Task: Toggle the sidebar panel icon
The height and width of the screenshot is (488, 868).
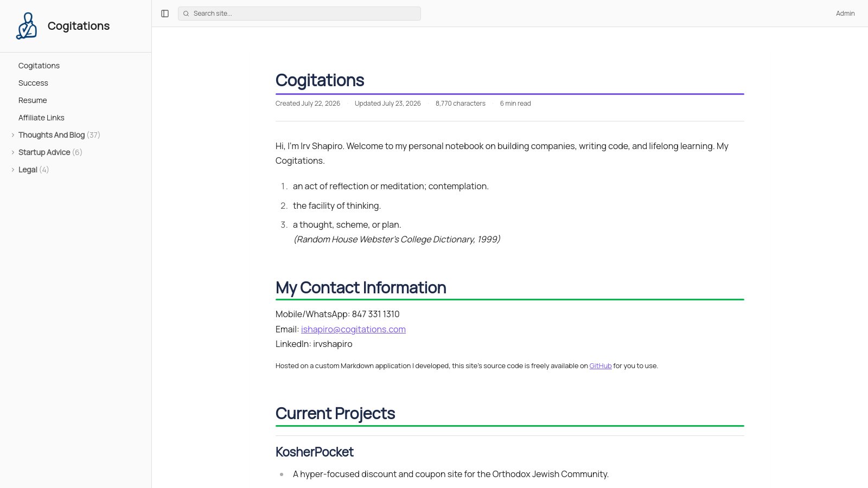Action: tap(165, 14)
